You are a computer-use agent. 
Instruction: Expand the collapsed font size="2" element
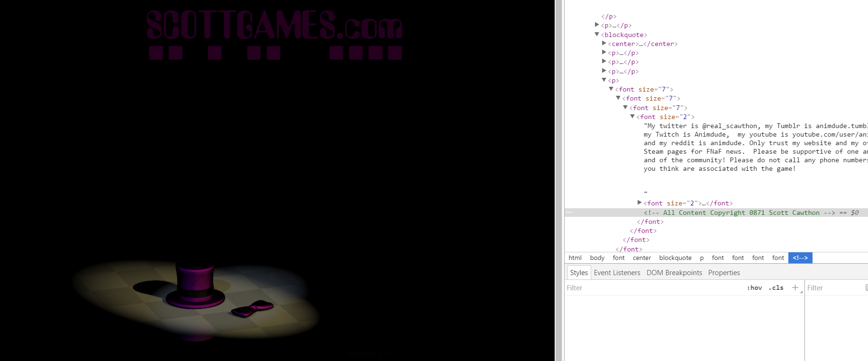click(x=640, y=203)
